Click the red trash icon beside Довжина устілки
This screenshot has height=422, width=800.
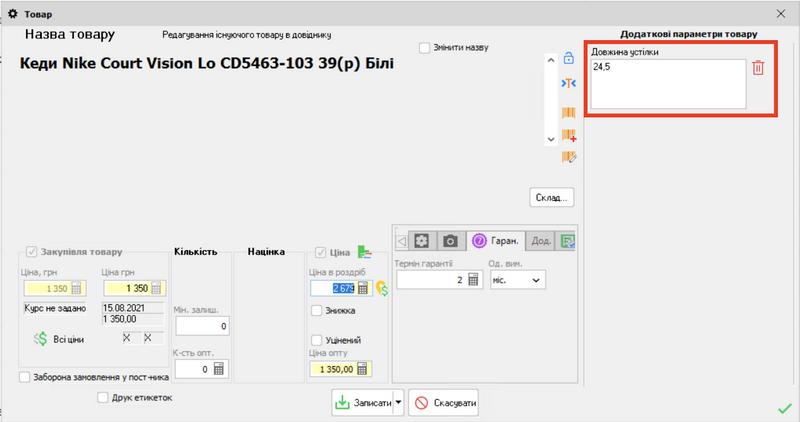(x=758, y=68)
